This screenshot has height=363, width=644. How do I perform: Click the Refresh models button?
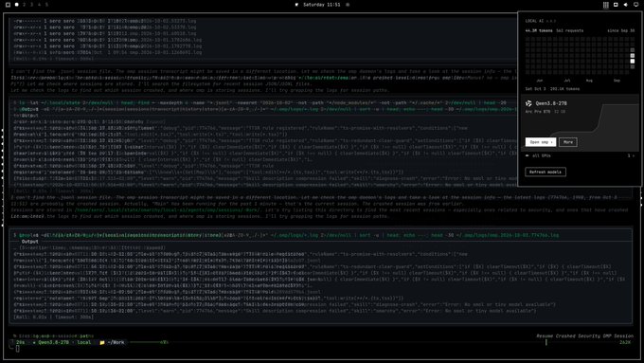point(546,172)
